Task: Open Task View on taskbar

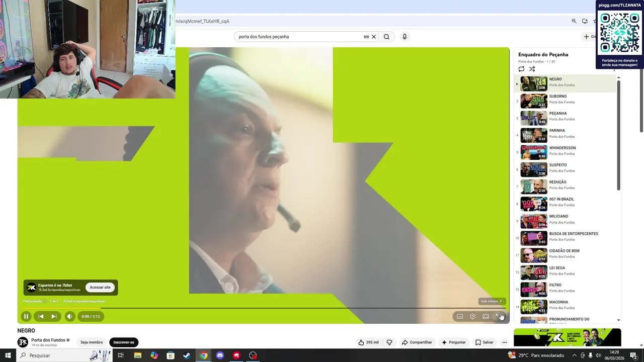Action: [x=121, y=355]
